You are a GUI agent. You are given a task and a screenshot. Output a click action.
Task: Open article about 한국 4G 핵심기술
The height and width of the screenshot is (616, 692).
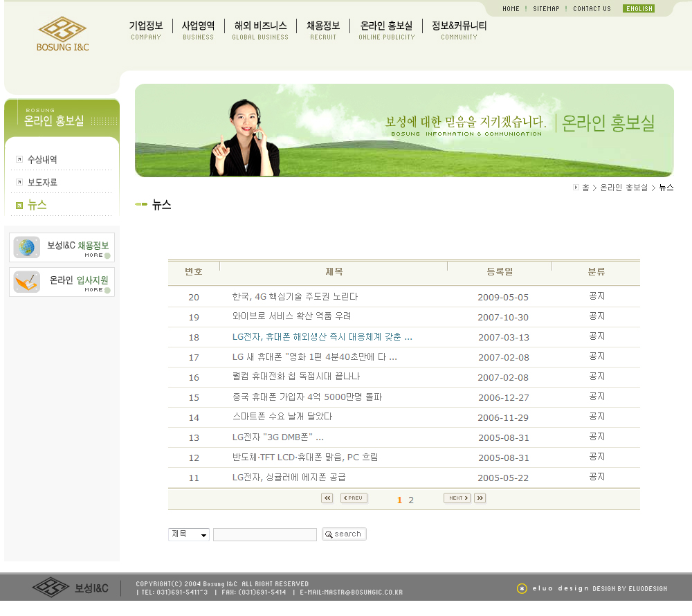pyautogui.click(x=295, y=297)
